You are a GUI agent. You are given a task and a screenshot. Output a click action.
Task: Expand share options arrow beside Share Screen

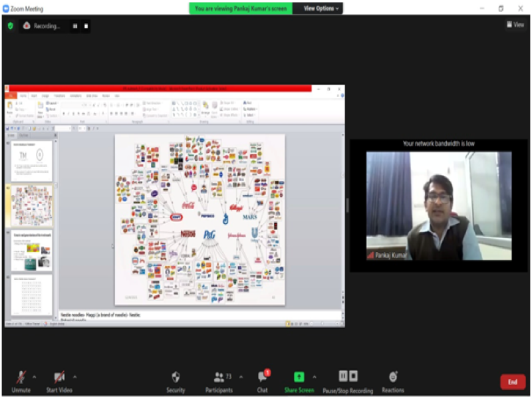point(314,376)
